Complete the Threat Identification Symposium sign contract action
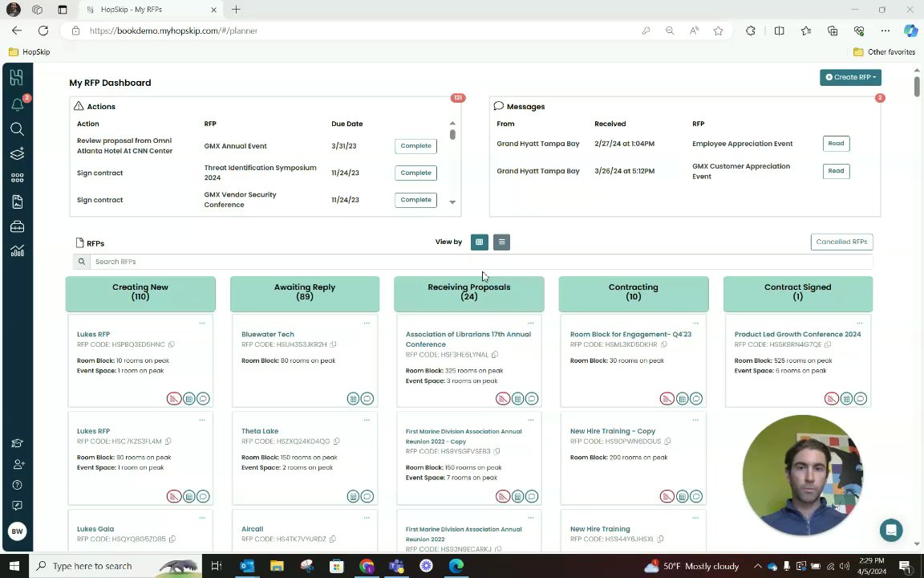This screenshot has height=578, width=924. tap(415, 173)
